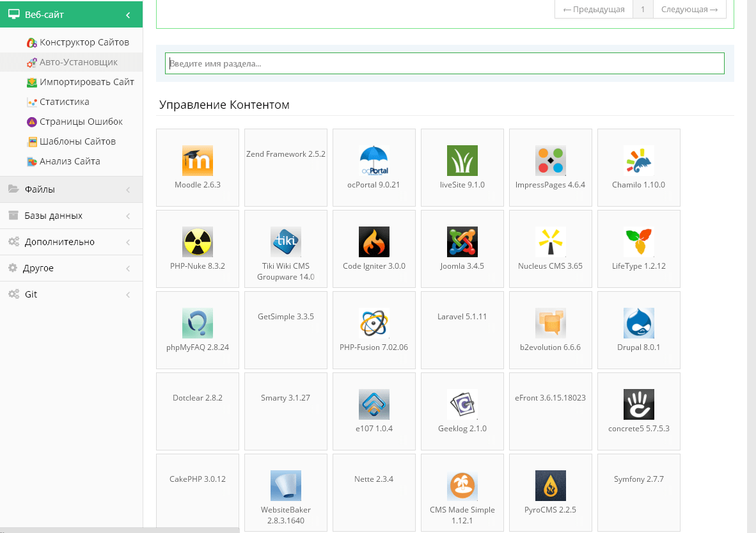
Task: Click the Drupal 8.0.1 logo
Action: [638, 323]
